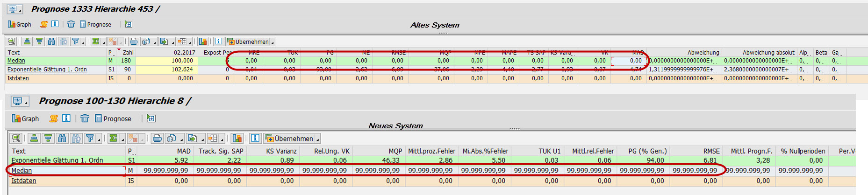Sort ascending in the Prognose 1333 table
The width and height of the screenshot is (868, 195).
click(27, 42)
